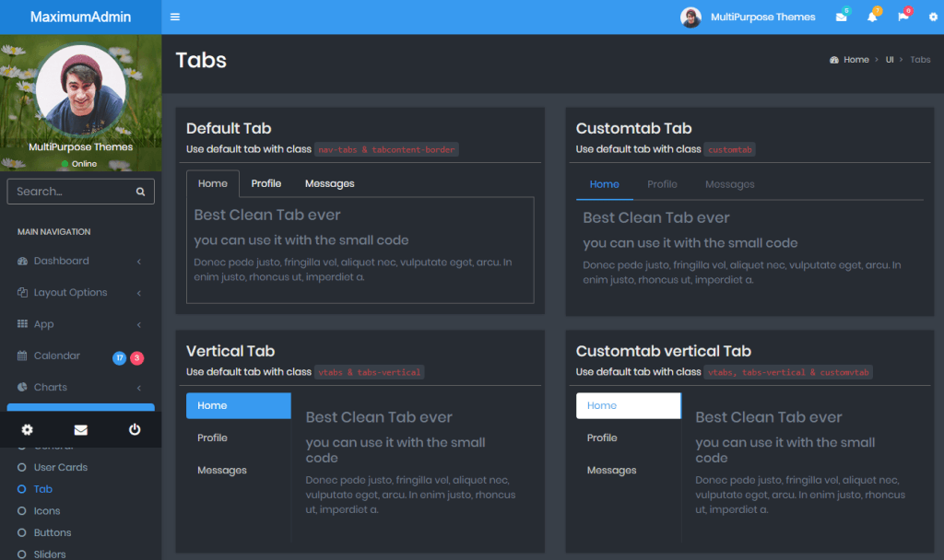The width and height of the screenshot is (944, 560).
Task: Select Profile tab in Customtab Tab
Action: [x=662, y=184]
